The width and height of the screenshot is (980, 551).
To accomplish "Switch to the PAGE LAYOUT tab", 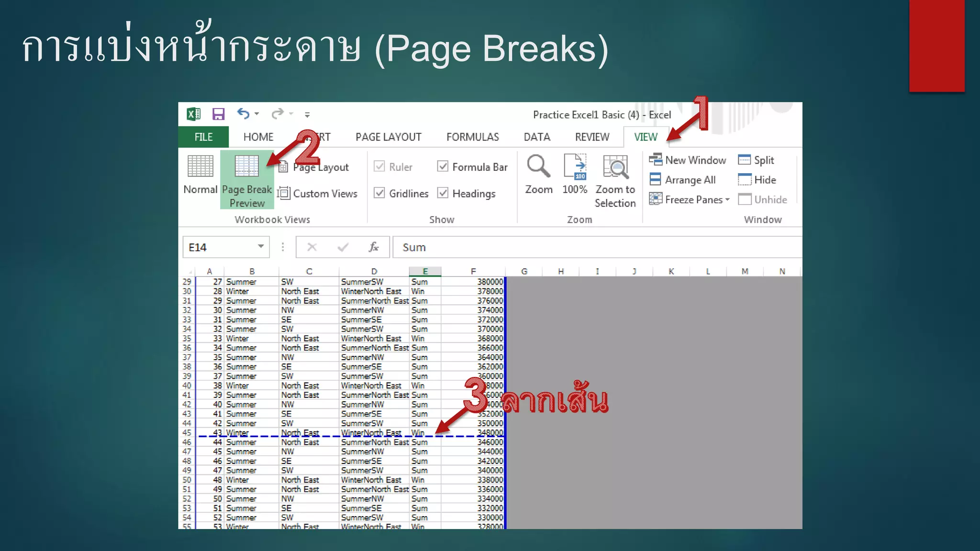I will [x=389, y=137].
